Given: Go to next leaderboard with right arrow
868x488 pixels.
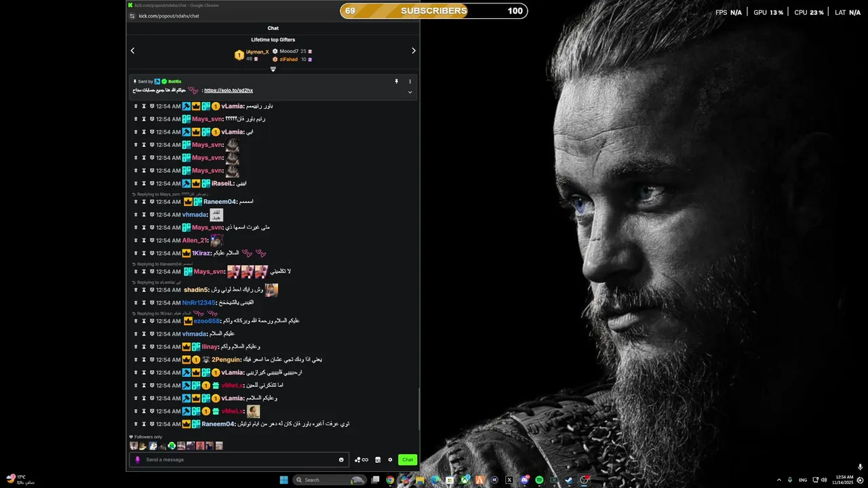Looking at the screenshot, I should pyautogui.click(x=414, y=51).
